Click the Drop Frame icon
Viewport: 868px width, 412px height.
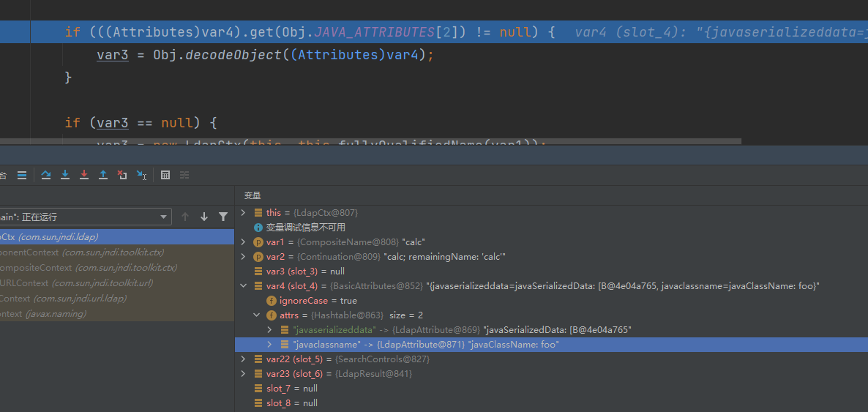click(x=121, y=175)
